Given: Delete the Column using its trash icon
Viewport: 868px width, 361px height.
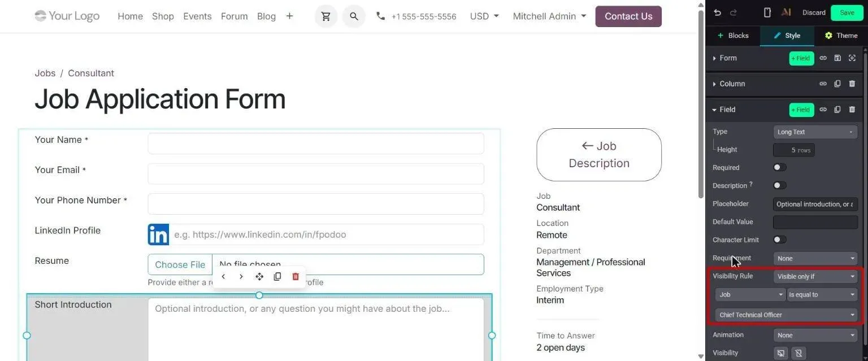Looking at the screenshot, I should tap(852, 84).
